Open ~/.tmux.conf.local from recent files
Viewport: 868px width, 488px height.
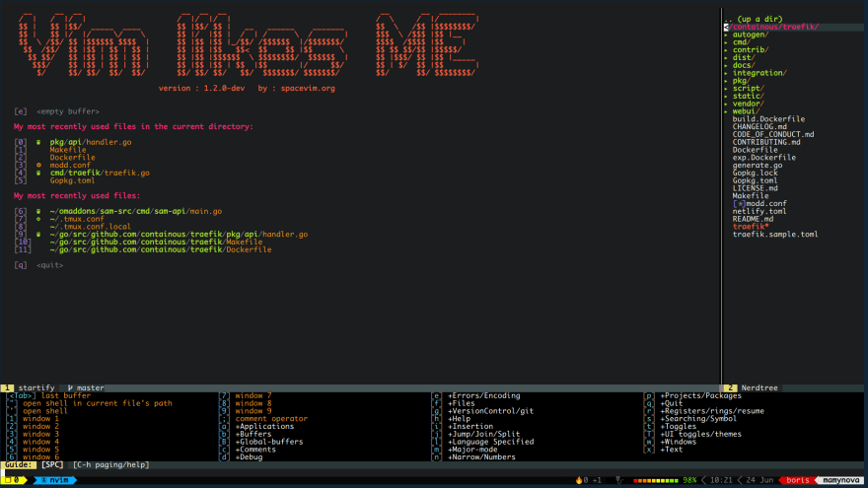pos(90,227)
